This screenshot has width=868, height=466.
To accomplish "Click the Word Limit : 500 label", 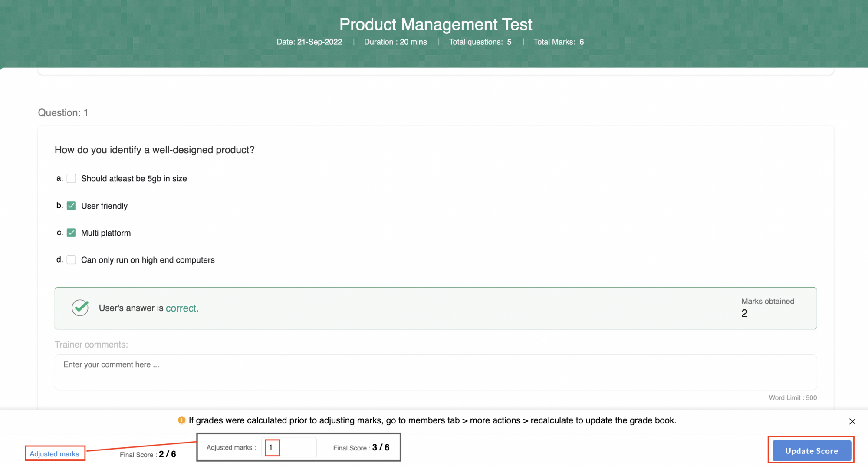I will (x=792, y=397).
